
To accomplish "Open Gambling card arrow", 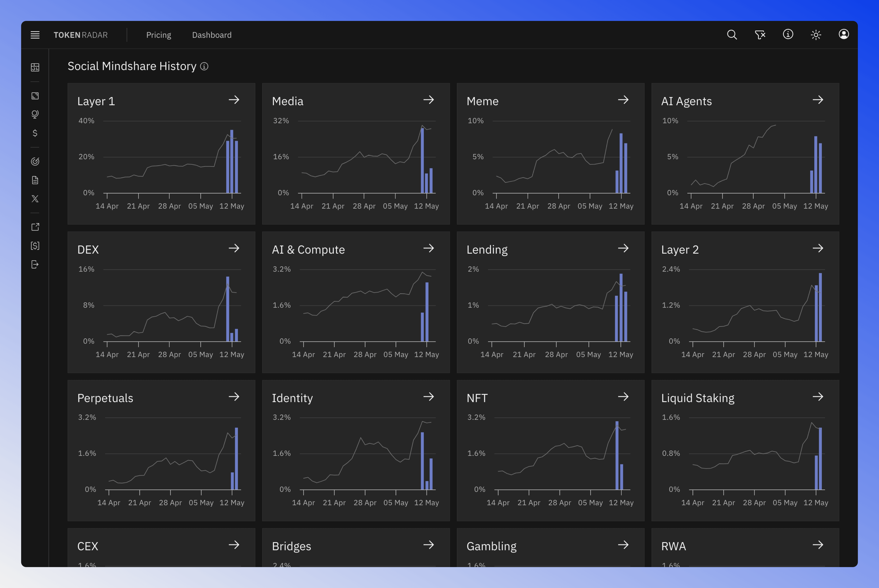I will [x=623, y=544].
